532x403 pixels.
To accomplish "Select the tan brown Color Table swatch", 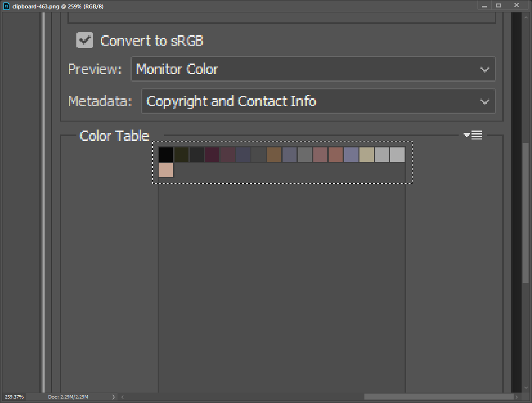I will [274, 155].
